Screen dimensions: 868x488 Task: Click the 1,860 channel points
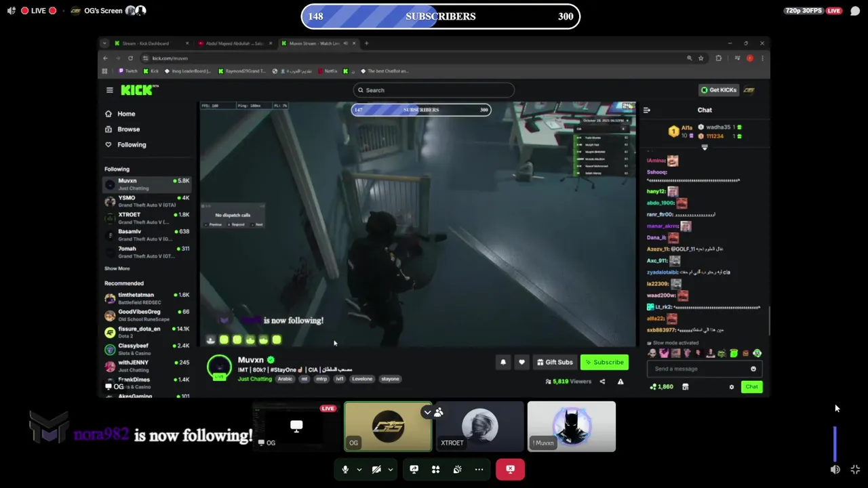click(662, 387)
